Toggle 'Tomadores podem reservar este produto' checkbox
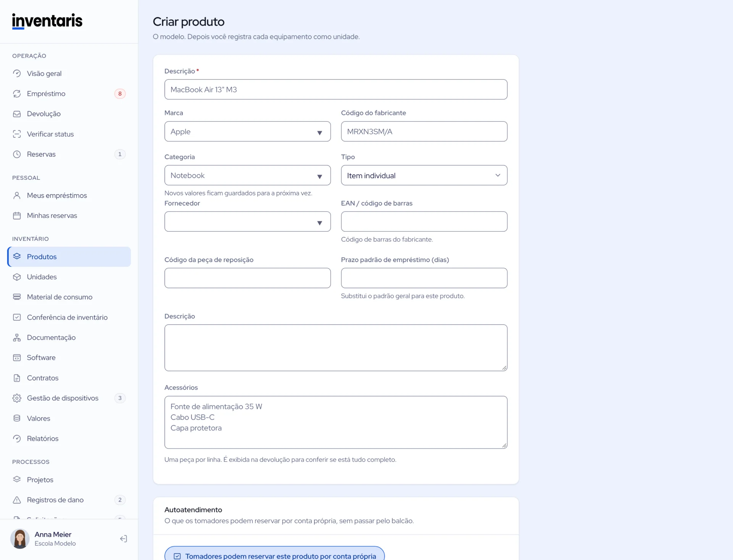The image size is (733, 560). 177,556
